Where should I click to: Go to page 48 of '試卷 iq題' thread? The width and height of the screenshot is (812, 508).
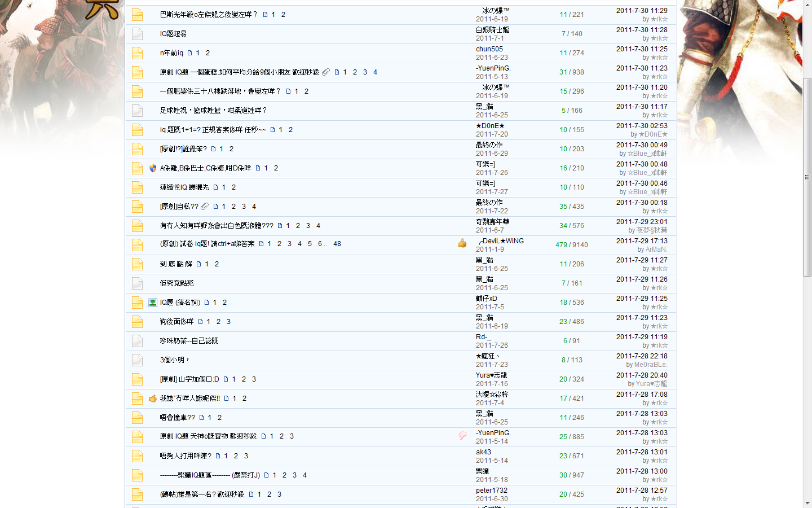pyautogui.click(x=337, y=244)
